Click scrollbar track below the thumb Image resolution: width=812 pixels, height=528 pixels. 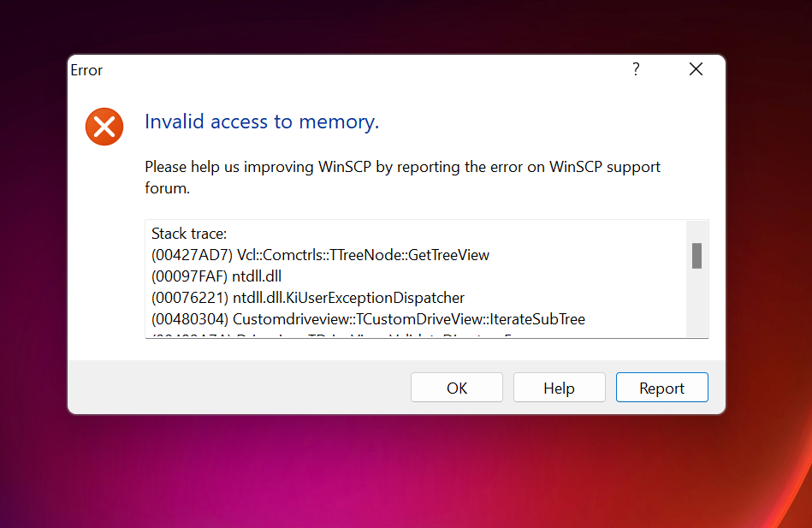(696, 304)
